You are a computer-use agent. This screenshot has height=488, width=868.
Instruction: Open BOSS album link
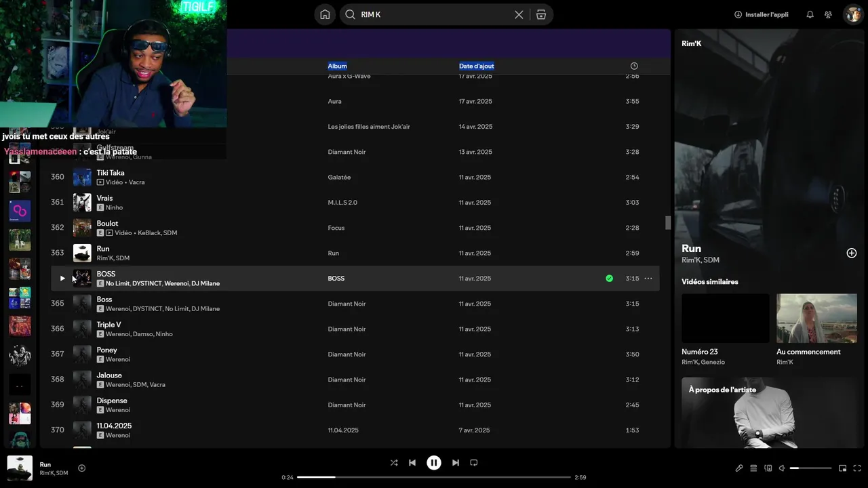(336, 279)
